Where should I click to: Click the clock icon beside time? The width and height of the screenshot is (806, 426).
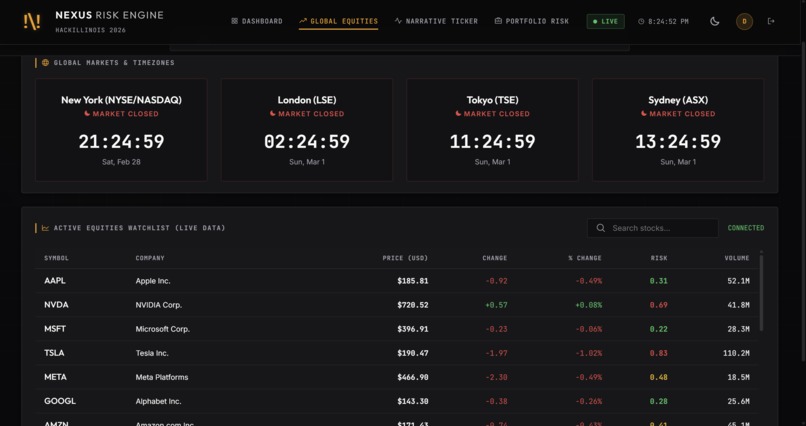(641, 22)
